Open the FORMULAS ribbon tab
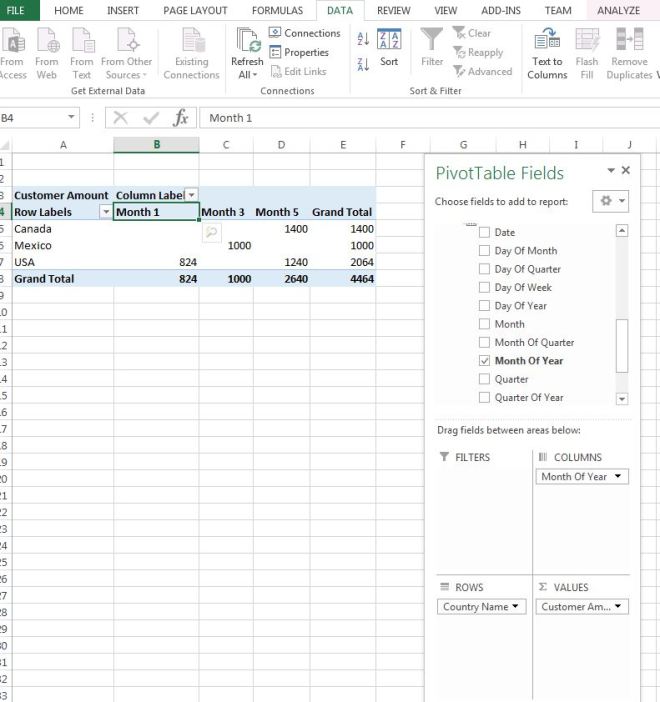The height and width of the screenshot is (702, 660). tap(277, 11)
